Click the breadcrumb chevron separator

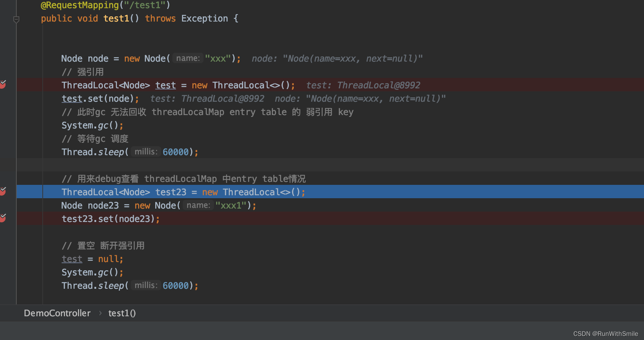pyautogui.click(x=100, y=313)
